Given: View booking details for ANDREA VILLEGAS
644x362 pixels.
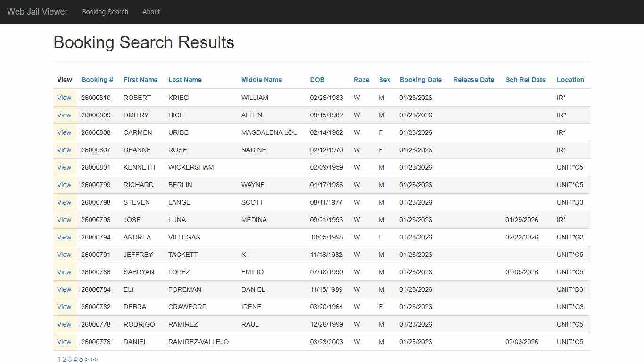Looking at the screenshot, I should [64, 237].
